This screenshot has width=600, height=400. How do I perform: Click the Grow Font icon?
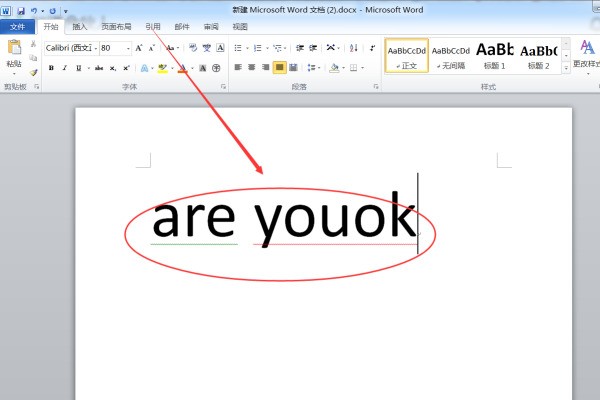tap(139, 48)
